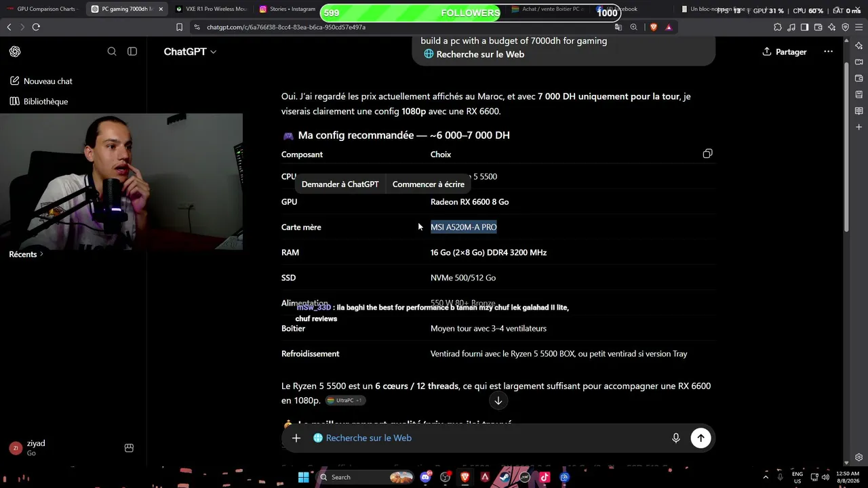Click the chatgpt.com address bar URL
868x488 pixels.
coord(286,27)
